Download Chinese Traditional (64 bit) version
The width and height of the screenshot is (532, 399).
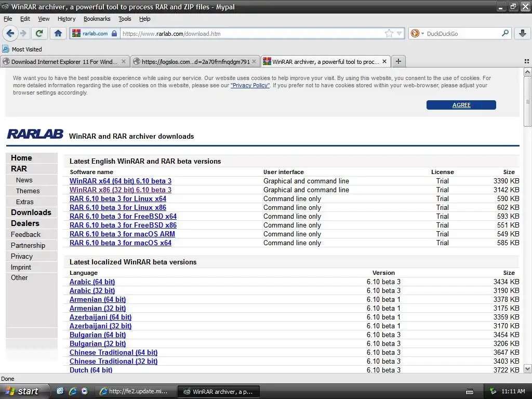[113, 352]
